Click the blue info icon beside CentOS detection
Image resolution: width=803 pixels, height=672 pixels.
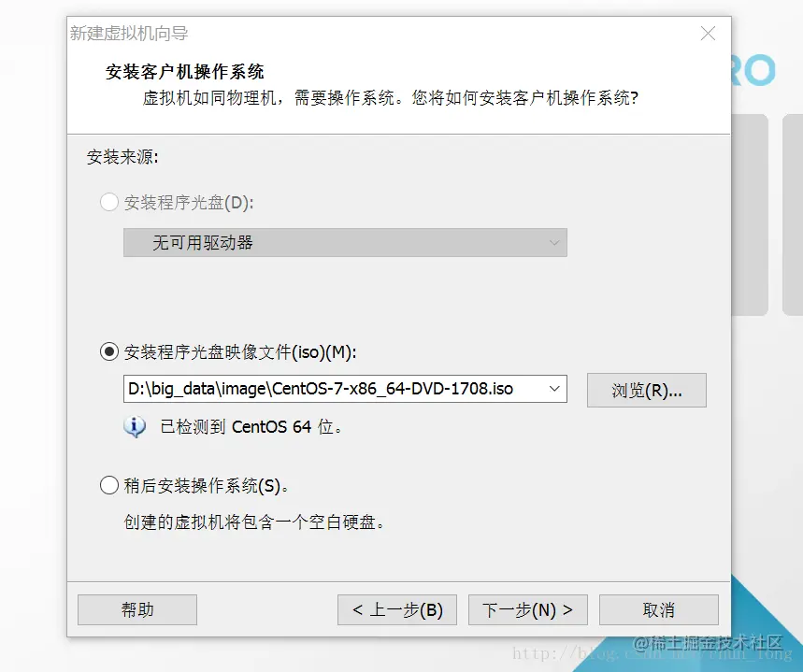pos(135,426)
